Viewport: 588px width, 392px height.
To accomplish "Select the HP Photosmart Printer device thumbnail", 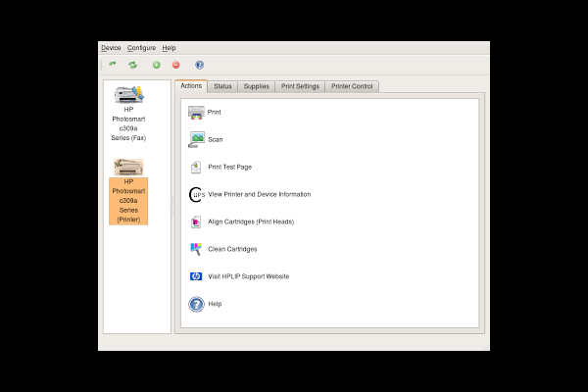I will [128, 168].
